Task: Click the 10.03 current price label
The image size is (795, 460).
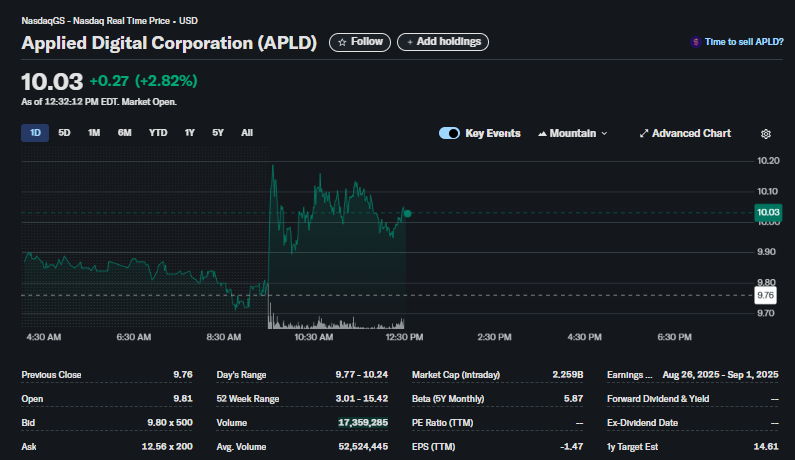Action: point(768,213)
